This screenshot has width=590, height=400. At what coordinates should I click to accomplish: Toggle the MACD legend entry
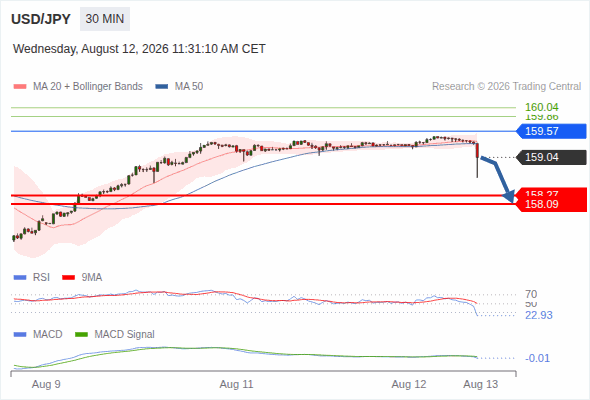[38, 334]
